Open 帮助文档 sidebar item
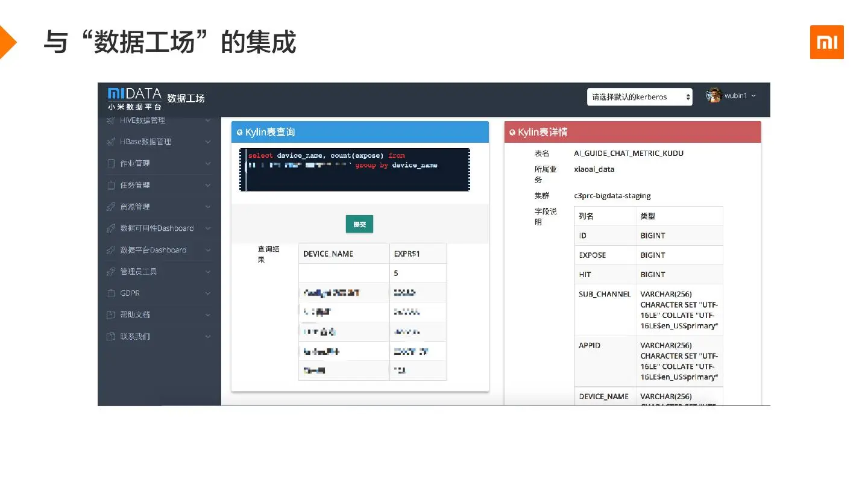This screenshot has height=488, width=868. tap(135, 315)
